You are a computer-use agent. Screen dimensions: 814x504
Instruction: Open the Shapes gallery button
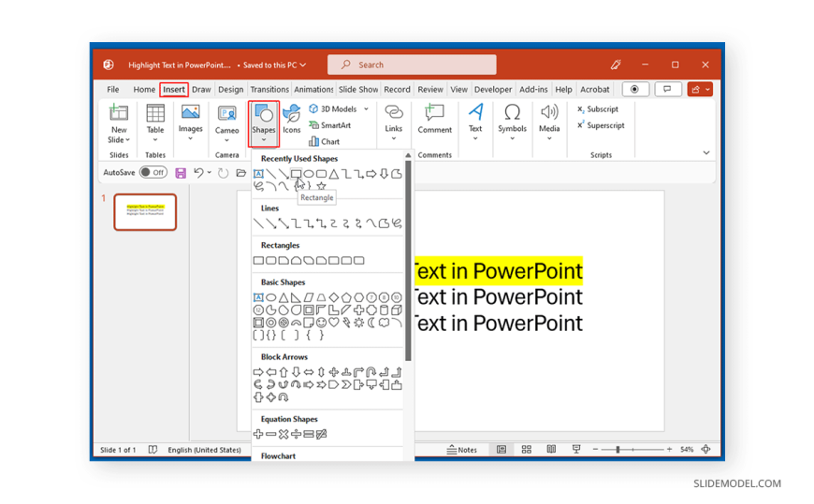point(264,123)
